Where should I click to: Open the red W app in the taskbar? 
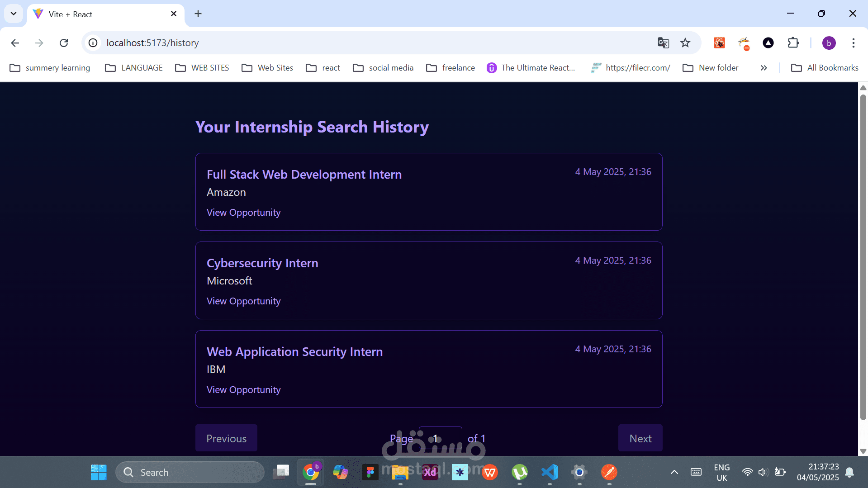click(490, 472)
